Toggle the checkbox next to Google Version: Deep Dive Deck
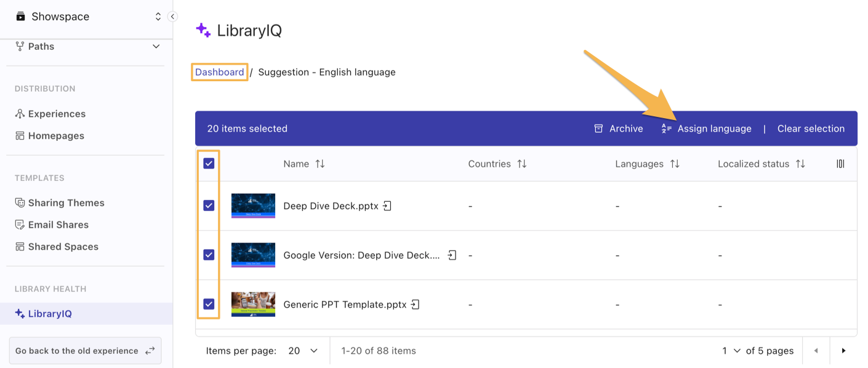868x368 pixels. 208,255
